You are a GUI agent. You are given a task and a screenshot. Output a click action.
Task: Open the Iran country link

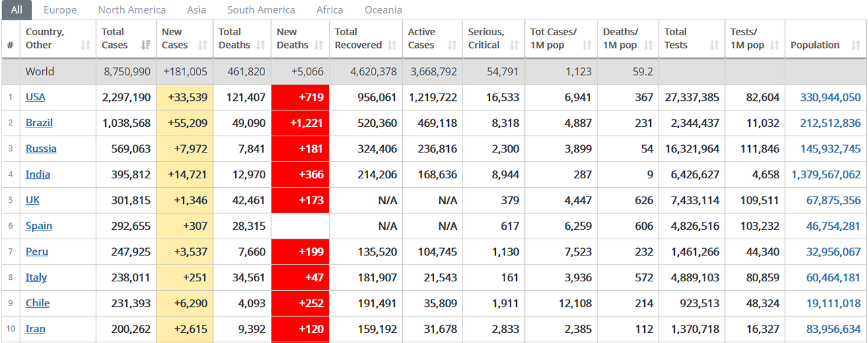point(35,329)
